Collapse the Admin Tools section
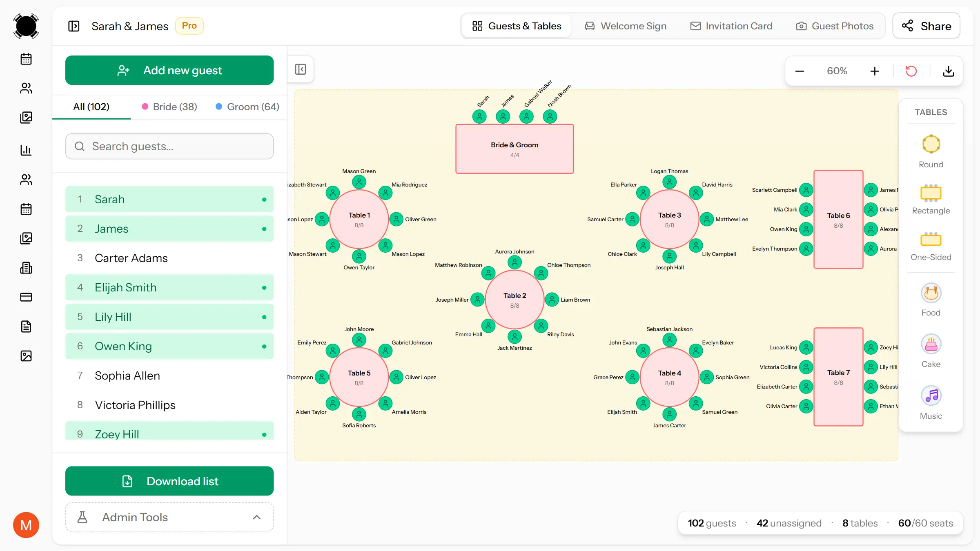The height and width of the screenshot is (551, 980). point(257,517)
